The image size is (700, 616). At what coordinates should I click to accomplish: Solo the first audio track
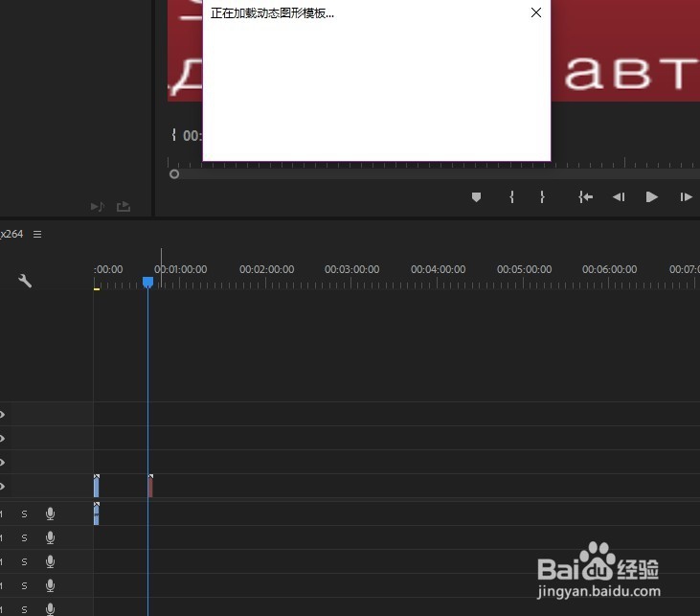24,514
